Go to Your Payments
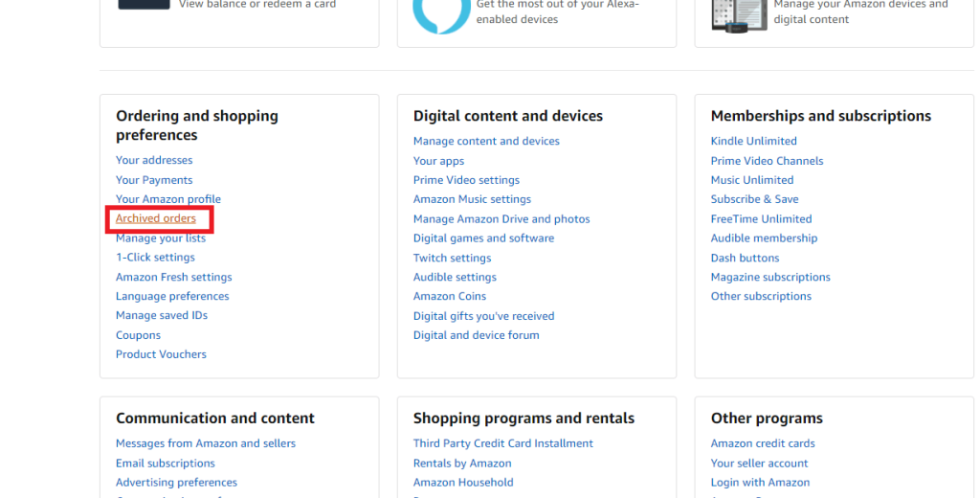 tap(154, 180)
